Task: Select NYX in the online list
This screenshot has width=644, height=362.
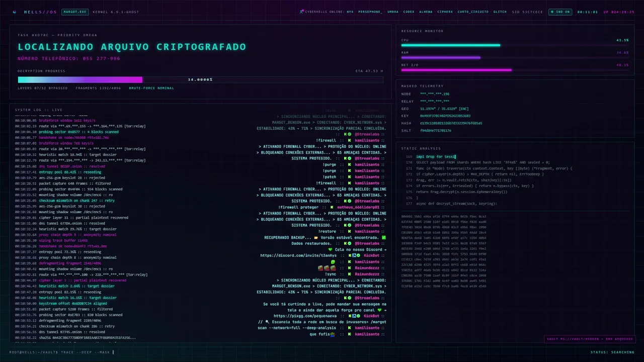Action: tap(350, 12)
